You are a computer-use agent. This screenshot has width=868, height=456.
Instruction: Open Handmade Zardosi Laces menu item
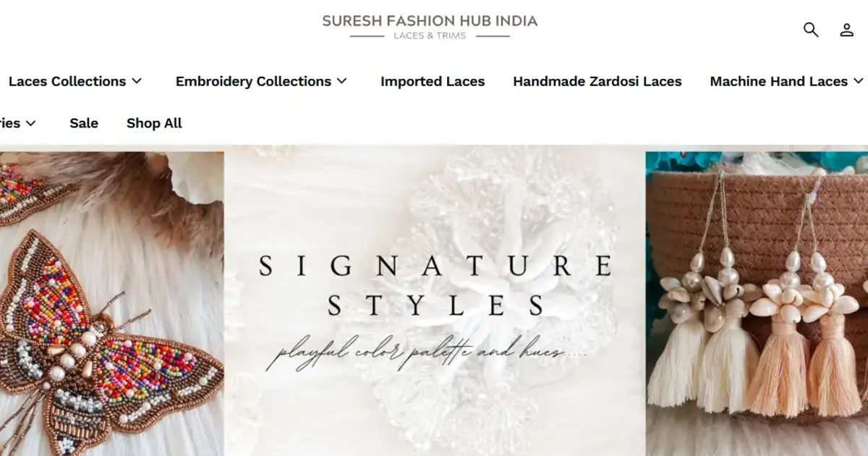click(x=597, y=82)
